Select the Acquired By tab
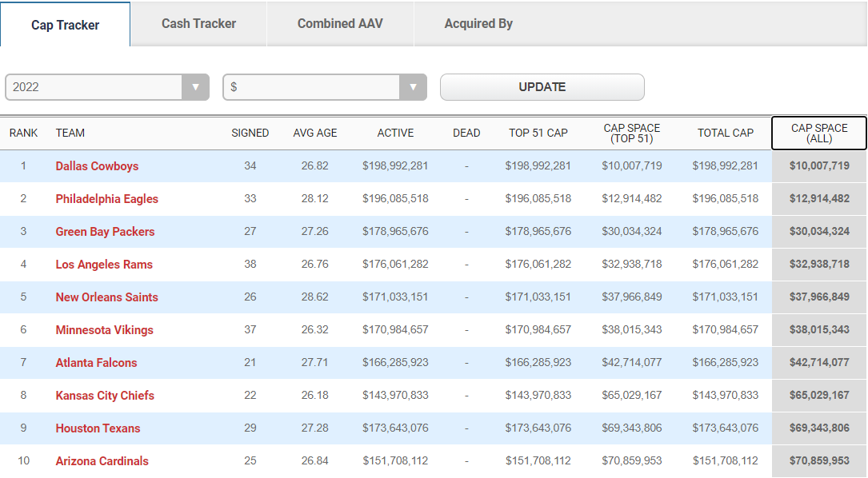Viewport: 868px width, 478px height. 478,24
